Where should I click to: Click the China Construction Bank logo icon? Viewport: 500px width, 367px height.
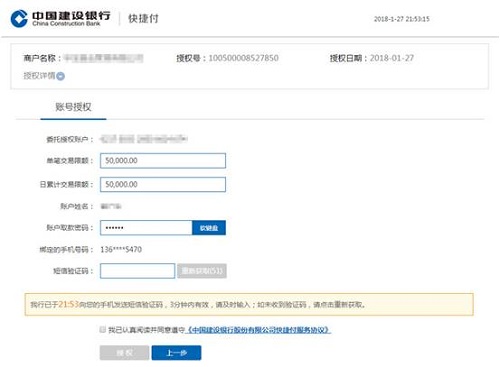tap(19, 18)
